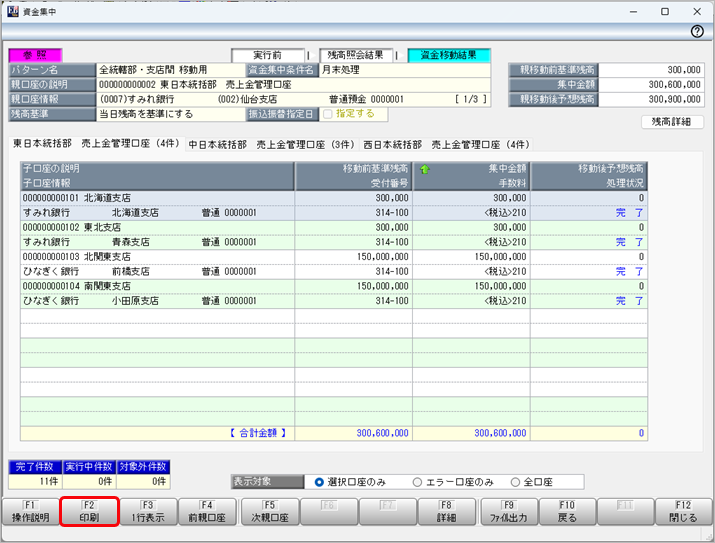Viewport: 715px width, 543px height.
Task: Maximize the 資金集中 window
Action: [665, 12]
